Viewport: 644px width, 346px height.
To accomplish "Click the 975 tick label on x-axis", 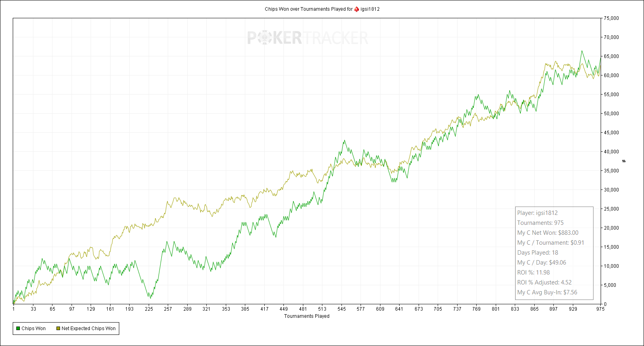I will coord(600,309).
